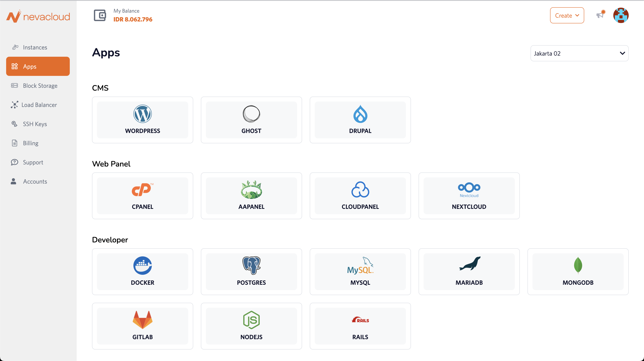Click the My Balance label
Viewport: 644px width, 361px height.
click(126, 11)
